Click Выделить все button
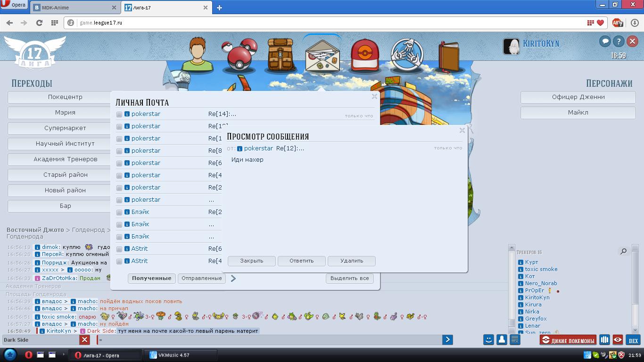Viewport: 644px width, 362px height. coord(350,279)
